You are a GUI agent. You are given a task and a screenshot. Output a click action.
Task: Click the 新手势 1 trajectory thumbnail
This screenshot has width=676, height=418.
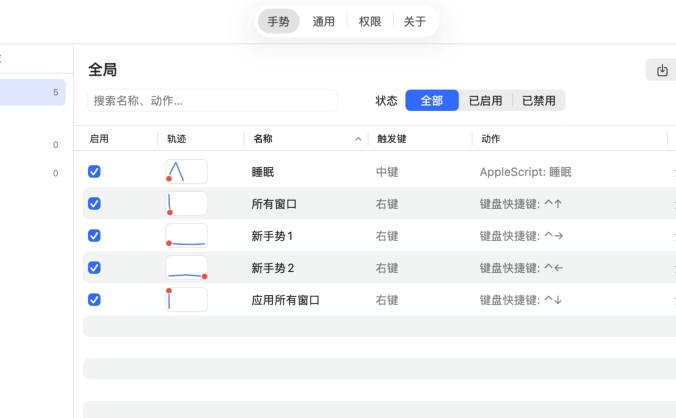186,235
